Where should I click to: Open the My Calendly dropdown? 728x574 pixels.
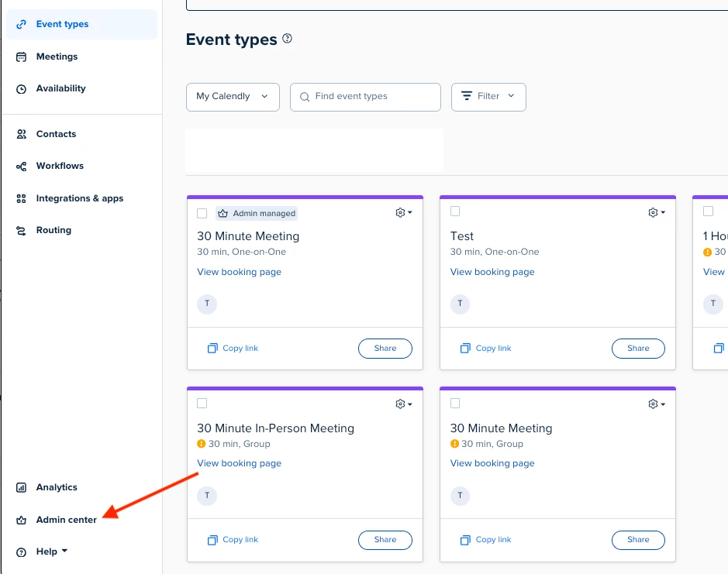pos(233,97)
